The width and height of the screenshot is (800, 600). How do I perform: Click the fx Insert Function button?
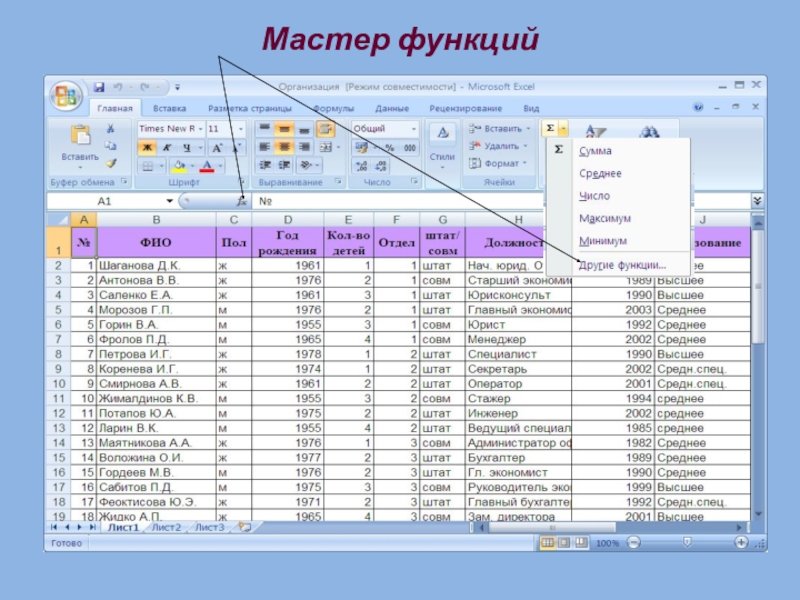point(241,201)
